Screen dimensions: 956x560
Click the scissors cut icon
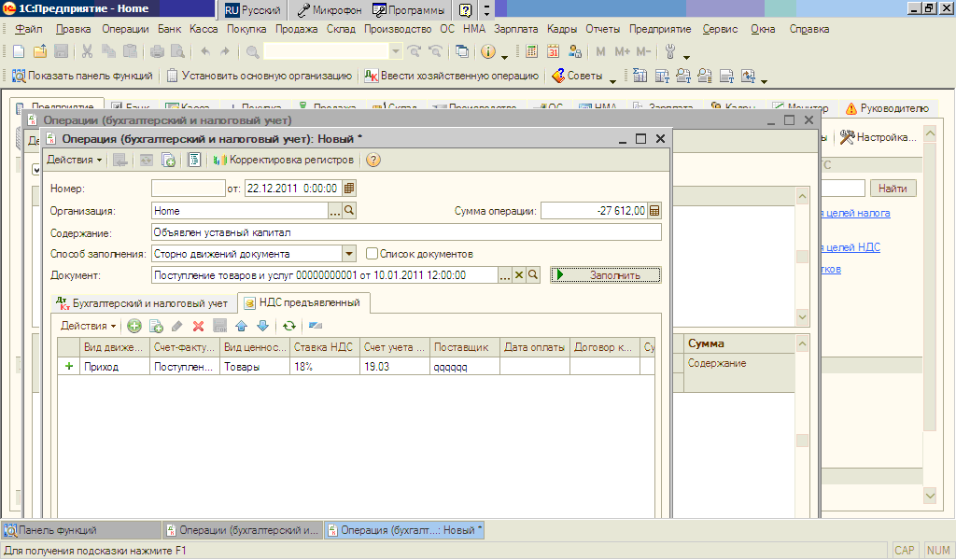tap(87, 51)
